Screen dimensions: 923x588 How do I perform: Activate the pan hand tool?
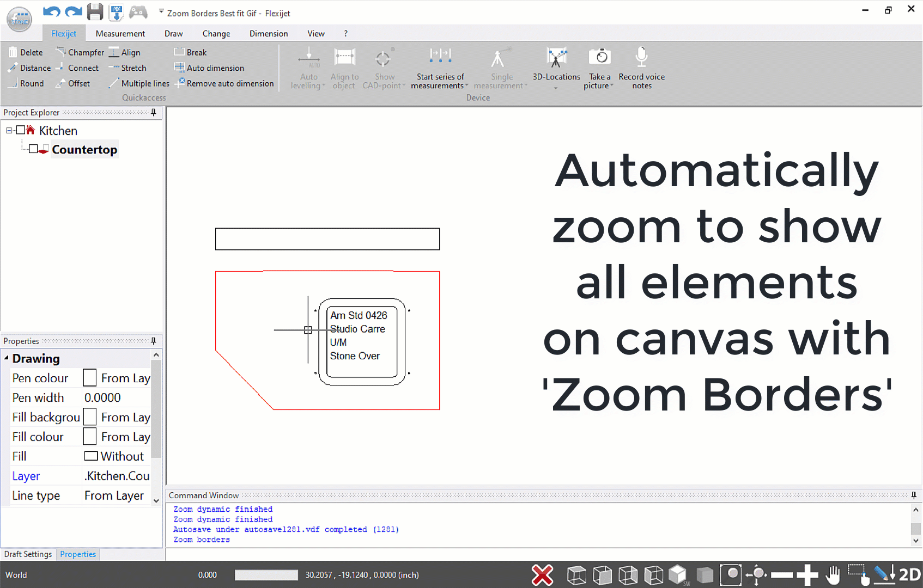click(x=833, y=574)
